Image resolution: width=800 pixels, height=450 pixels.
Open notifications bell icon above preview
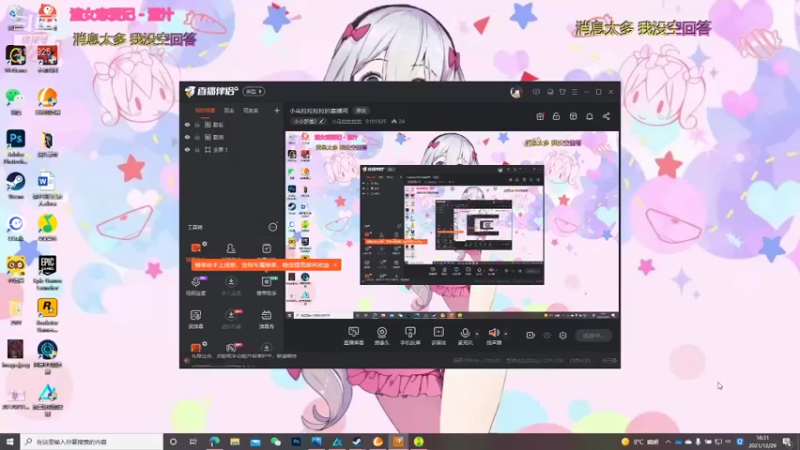coord(589,116)
